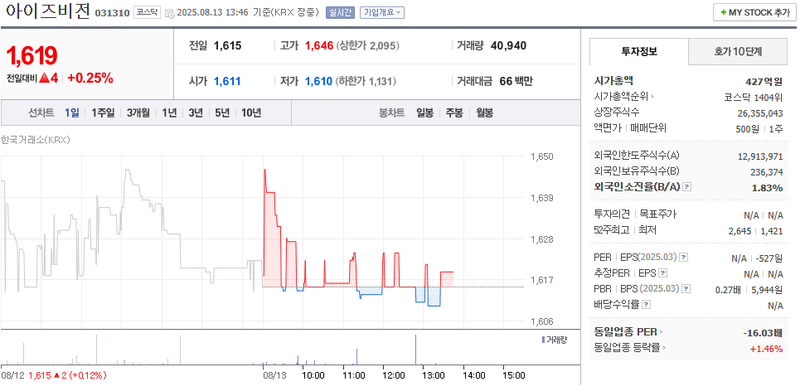Show the 월봉 candlestick chart
The width and height of the screenshot is (800, 385).
click(484, 113)
